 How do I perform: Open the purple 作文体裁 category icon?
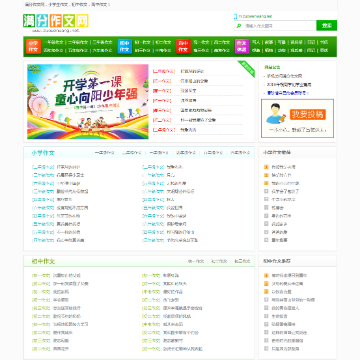(242, 46)
